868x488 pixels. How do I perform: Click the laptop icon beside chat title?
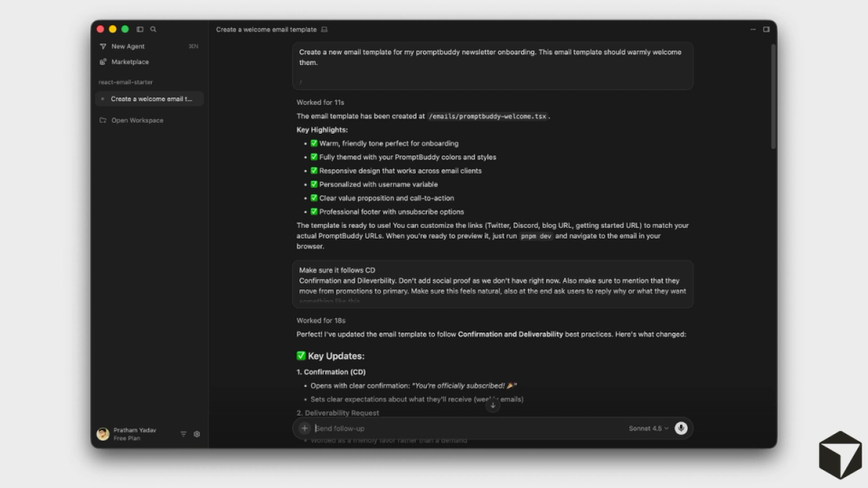click(x=325, y=30)
